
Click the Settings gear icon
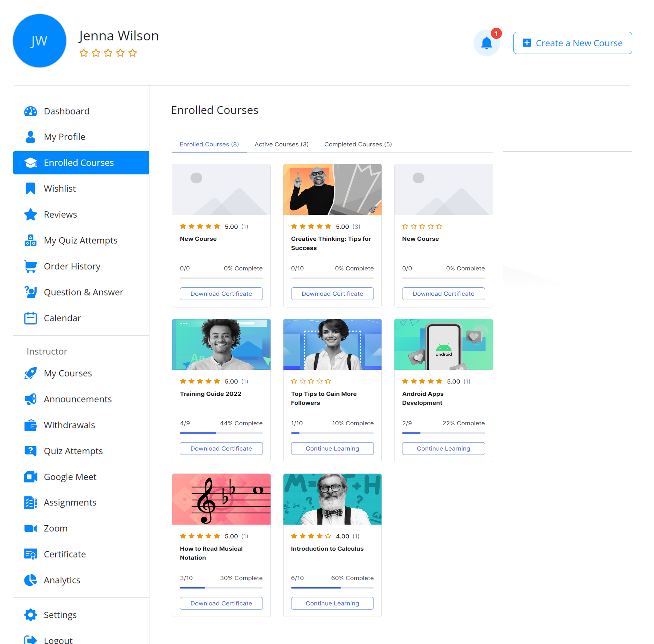[x=30, y=615]
